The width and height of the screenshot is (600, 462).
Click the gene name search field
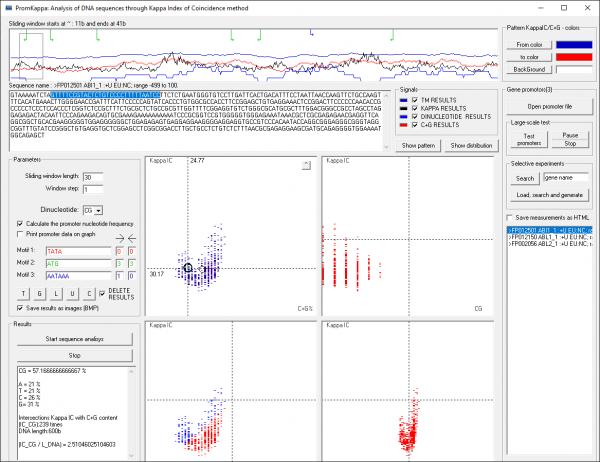pyautogui.click(x=566, y=178)
